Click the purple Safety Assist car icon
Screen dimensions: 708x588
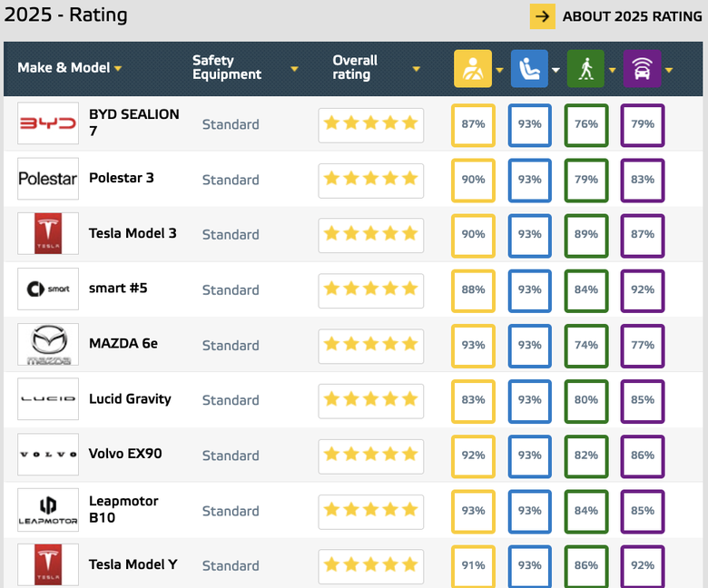642,69
